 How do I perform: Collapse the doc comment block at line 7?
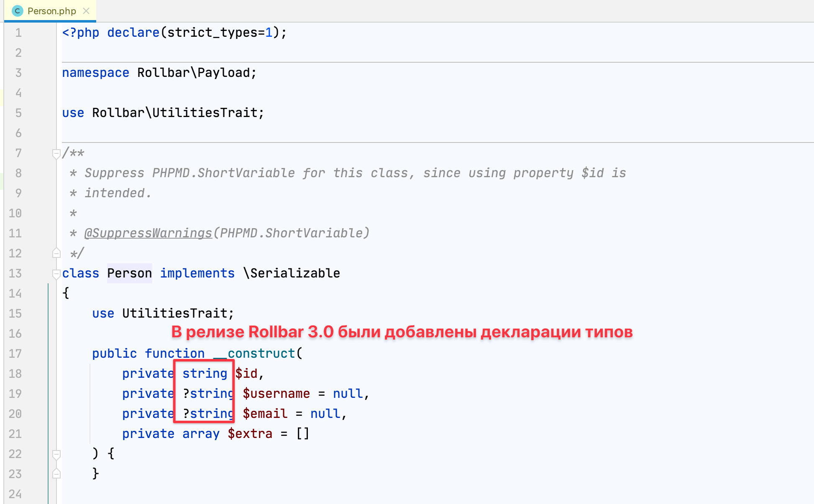56,153
